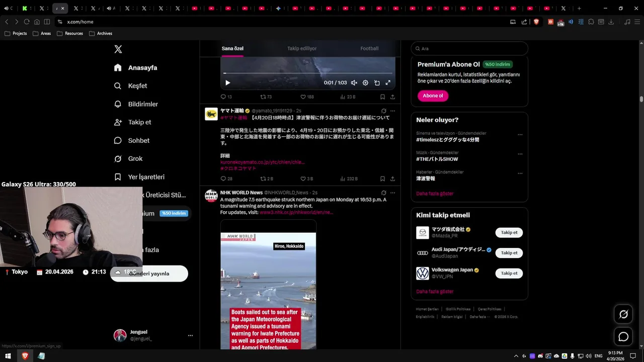The image size is (644, 362).
Task: Open the Windows Start button
Action: 8,356
